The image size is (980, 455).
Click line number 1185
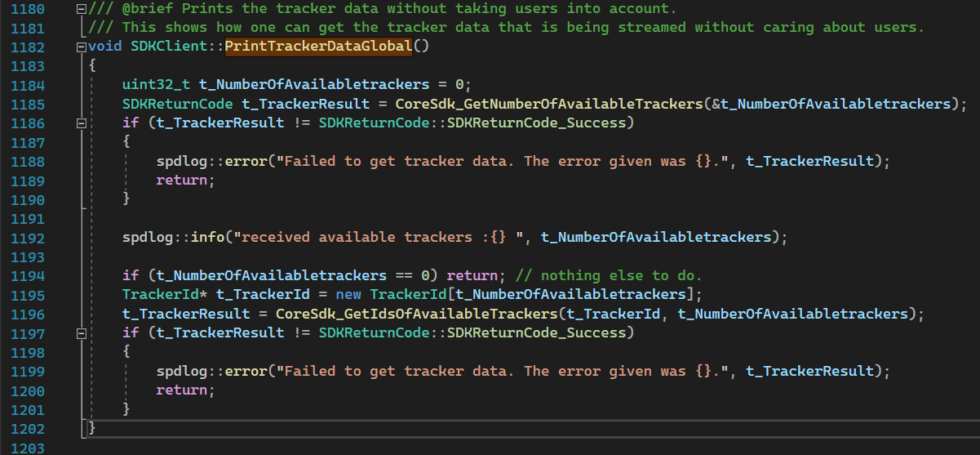28,104
